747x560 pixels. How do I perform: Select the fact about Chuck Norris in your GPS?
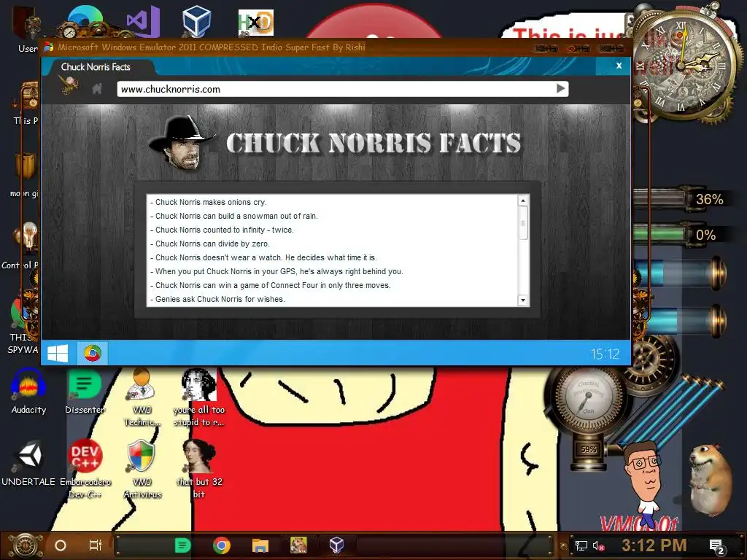click(276, 271)
